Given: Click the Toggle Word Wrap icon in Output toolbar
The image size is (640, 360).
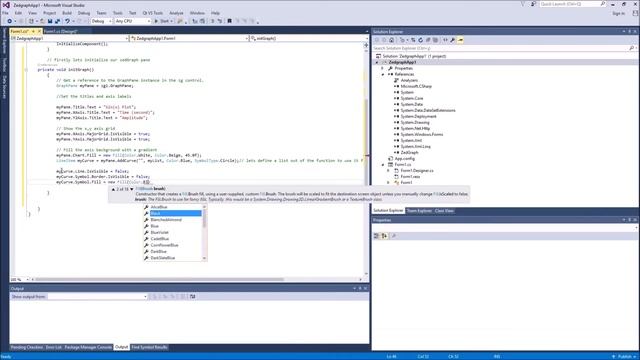Looking at the screenshot, I should pos(193,296).
